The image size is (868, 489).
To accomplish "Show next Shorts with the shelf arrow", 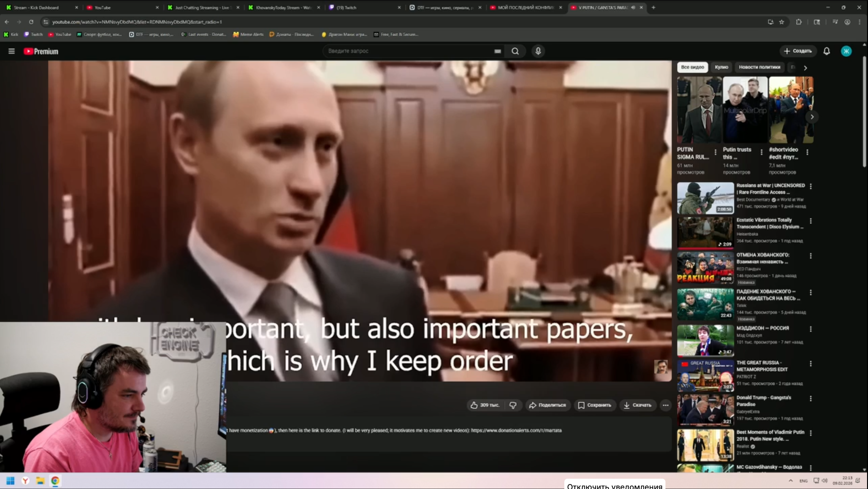I will (x=812, y=117).
